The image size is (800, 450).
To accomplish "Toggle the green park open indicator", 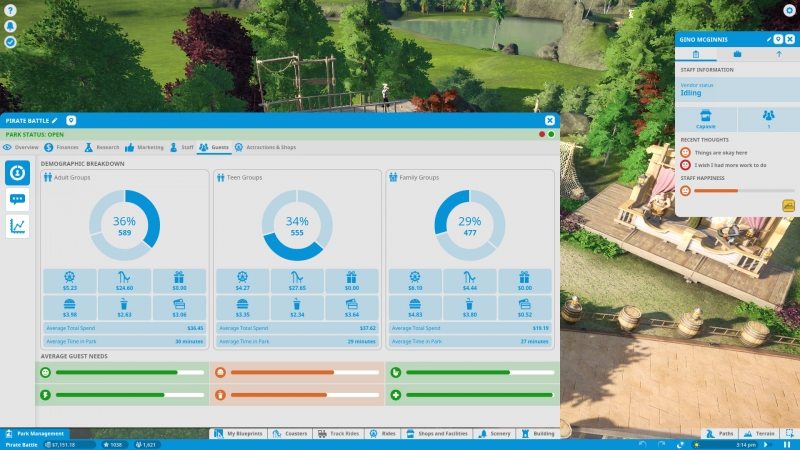I will [551, 134].
